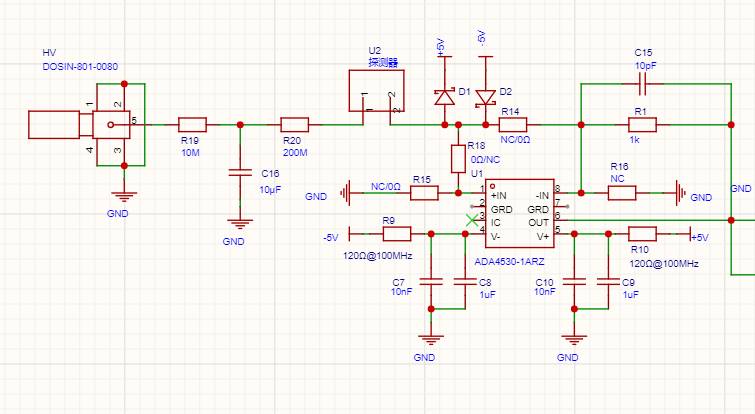Select resistor R1 symbol
The image size is (755, 414).
point(642,125)
